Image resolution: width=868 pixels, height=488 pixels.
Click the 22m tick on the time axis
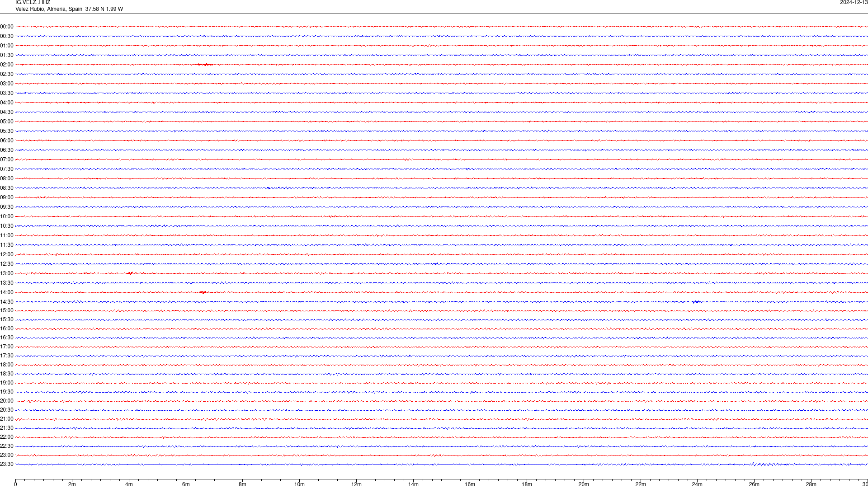click(641, 484)
